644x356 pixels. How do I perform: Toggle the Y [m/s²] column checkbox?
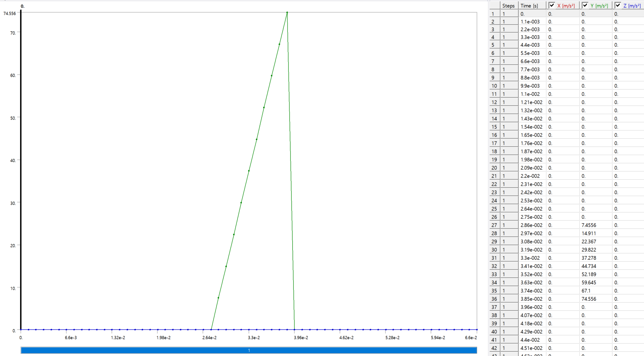(585, 5)
